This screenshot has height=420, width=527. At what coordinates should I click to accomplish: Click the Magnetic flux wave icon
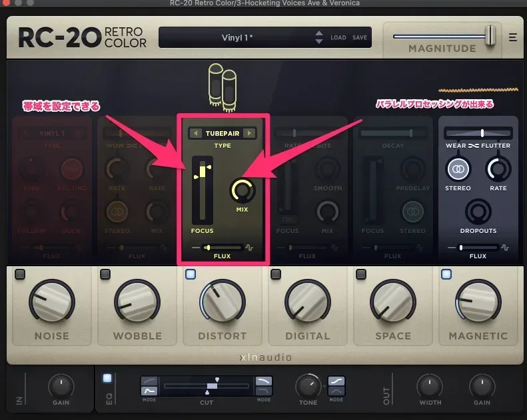(505, 248)
